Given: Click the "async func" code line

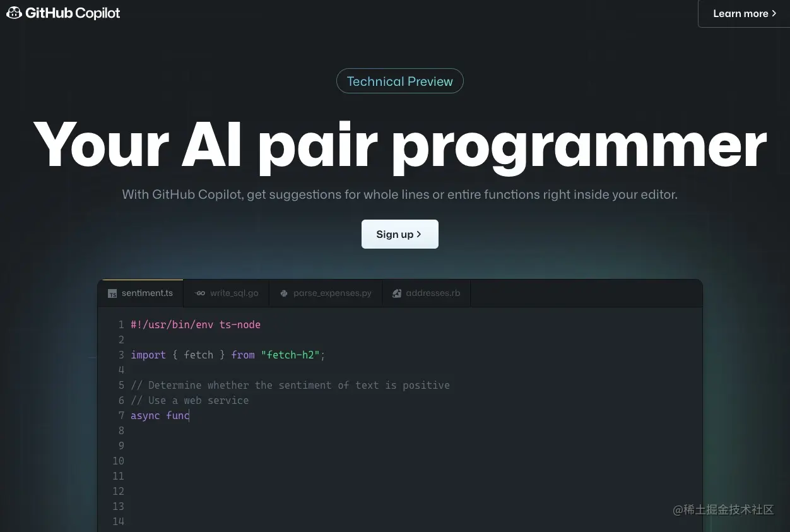Looking at the screenshot, I should [x=160, y=415].
